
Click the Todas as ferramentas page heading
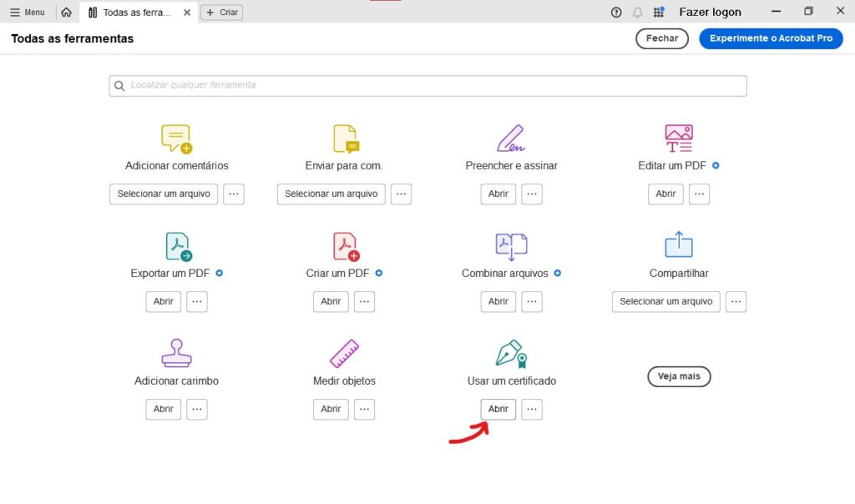click(x=72, y=38)
